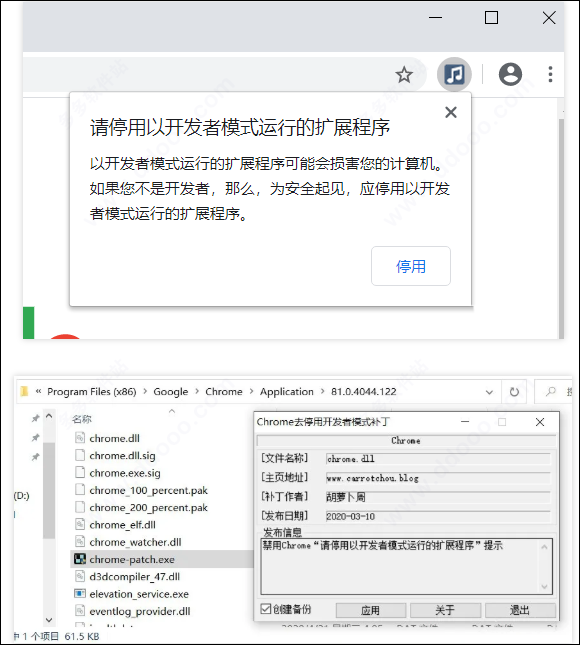Click the d3dcompiler_47.dll file icon
Screen dimensions: 580x645
pyautogui.click(x=80, y=576)
